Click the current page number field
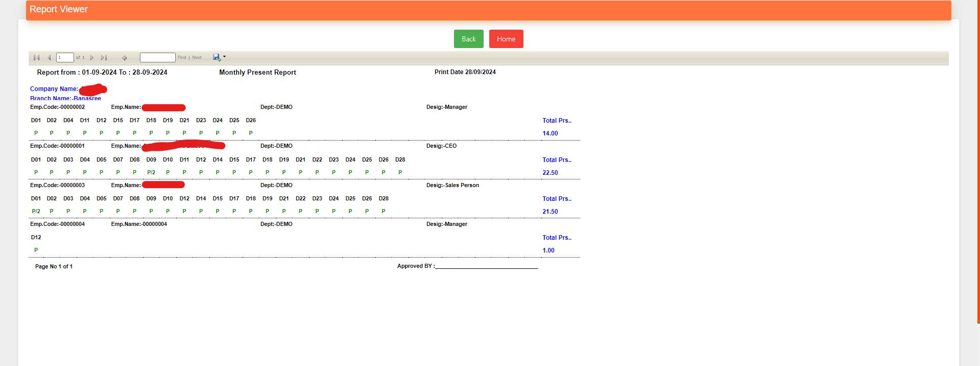980x366 pixels. click(x=65, y=58)
